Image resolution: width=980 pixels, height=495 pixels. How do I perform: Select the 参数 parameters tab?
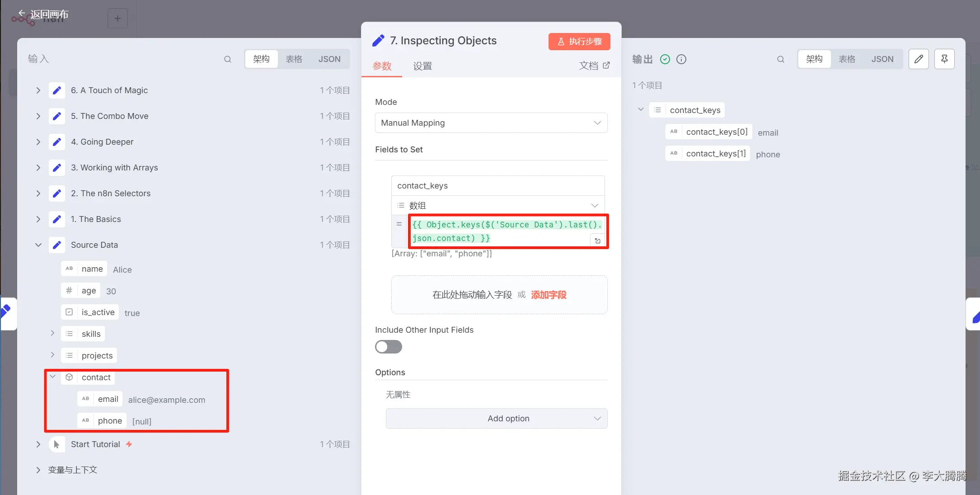[x=382, y=66]
